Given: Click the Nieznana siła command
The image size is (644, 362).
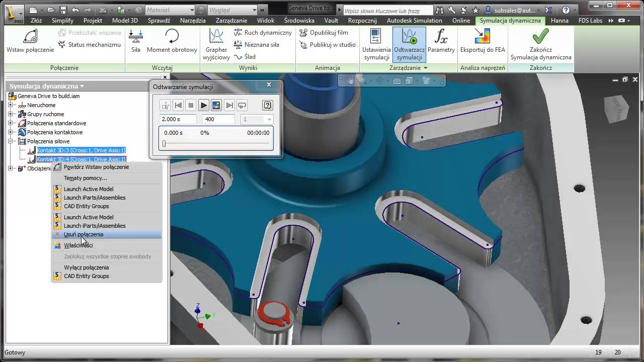Looking at the screenshot, I should [x=257, y=44].
